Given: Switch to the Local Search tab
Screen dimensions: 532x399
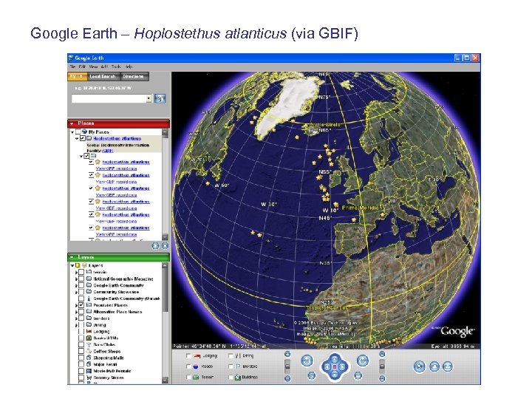Looking at the screenshot, I should (103, 77).
